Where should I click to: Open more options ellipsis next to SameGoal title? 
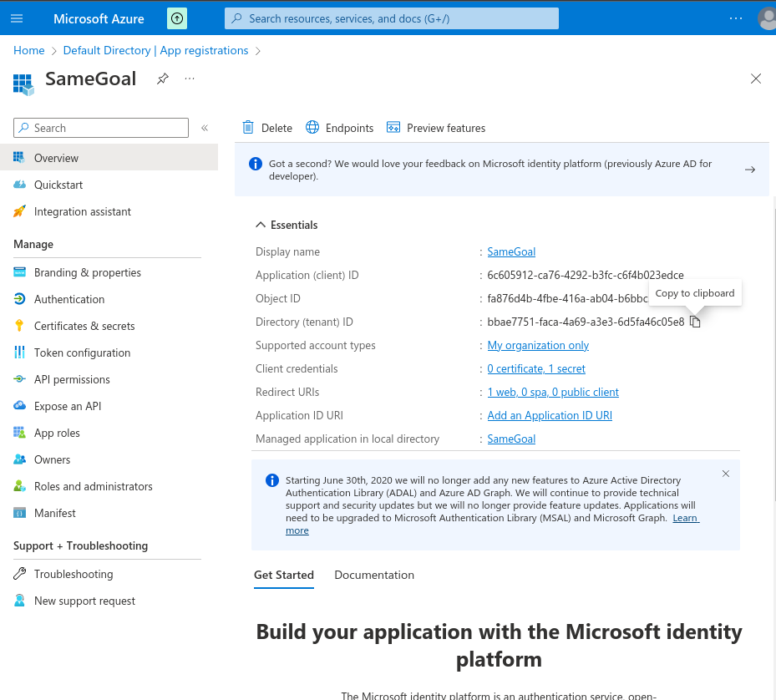coord(190,79)
